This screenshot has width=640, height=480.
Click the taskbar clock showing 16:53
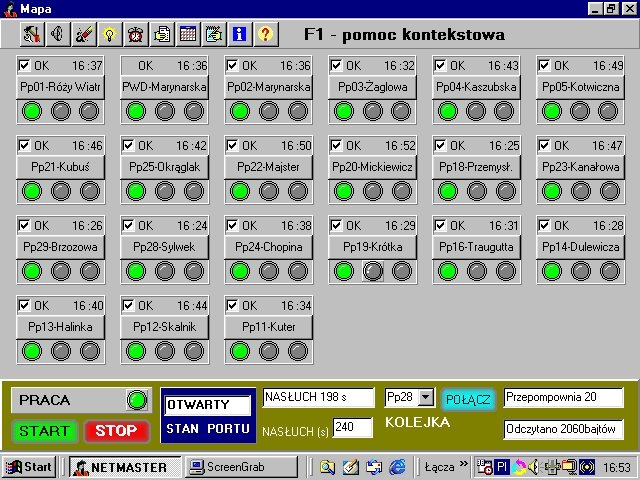tap(617, 467)
